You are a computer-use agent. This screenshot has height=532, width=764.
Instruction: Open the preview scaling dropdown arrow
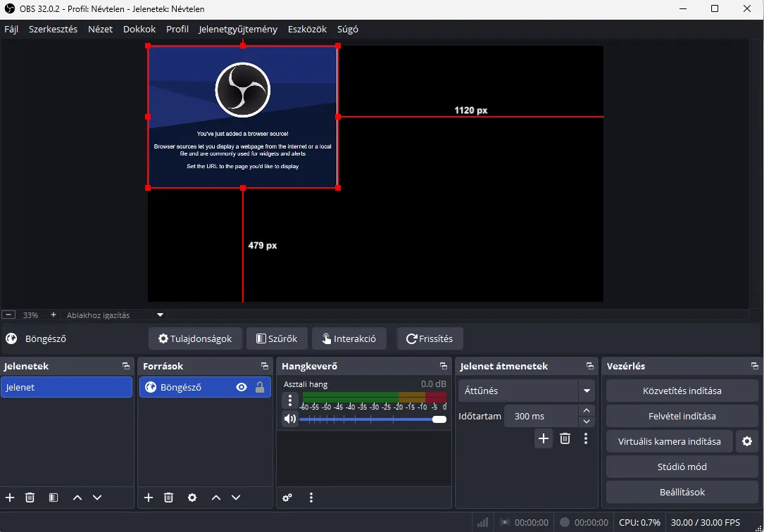[x=160, y=315]
